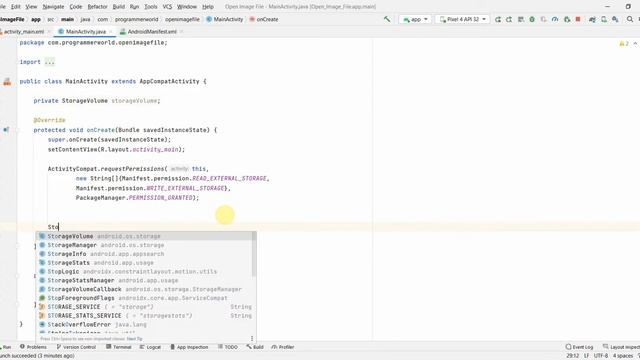
Task: Click the main breadcrumb
Action: 67,19
